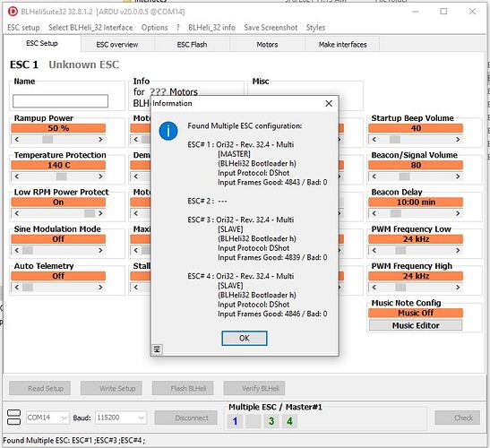Click the blue information icon in dialog
Image resolution: width=490 pixels, height=448 pixels.
click(x=168, y=131)
